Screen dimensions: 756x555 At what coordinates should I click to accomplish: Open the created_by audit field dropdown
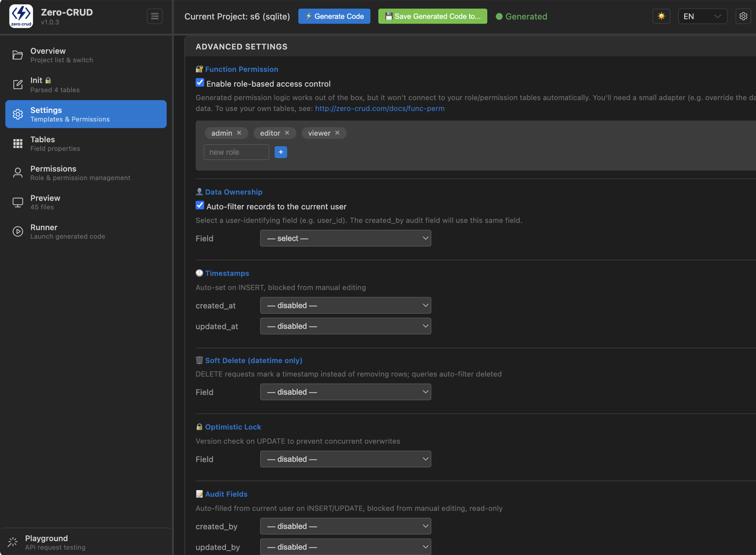(345, 526)
